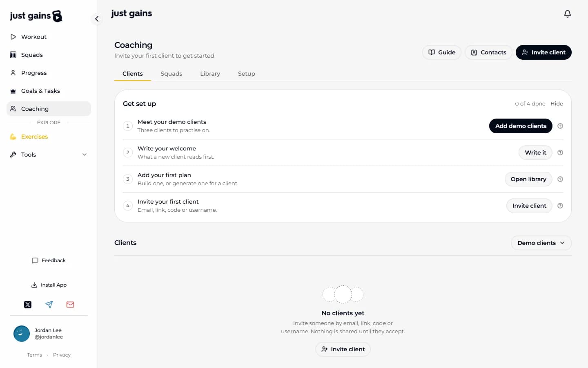Click the red email envelope icon
The width and height of the screenshot is (588, 368).
(70, 305)
